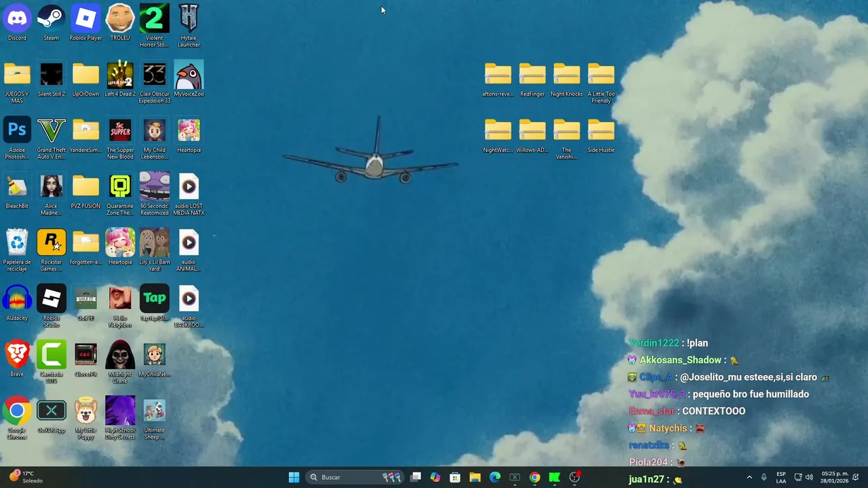Select the Violent Horror Stories 2 icon

coord(155,26)
